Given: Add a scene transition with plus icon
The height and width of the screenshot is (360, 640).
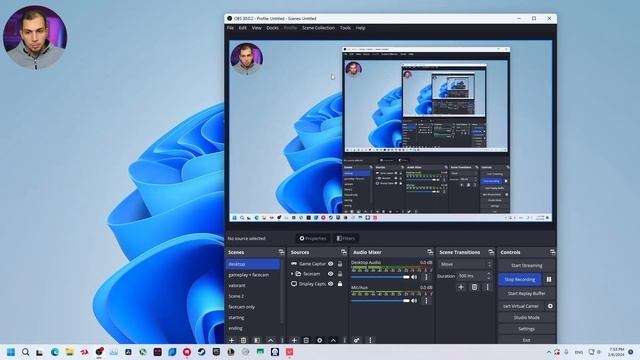Looking at the screenshot, I should 461,287.
